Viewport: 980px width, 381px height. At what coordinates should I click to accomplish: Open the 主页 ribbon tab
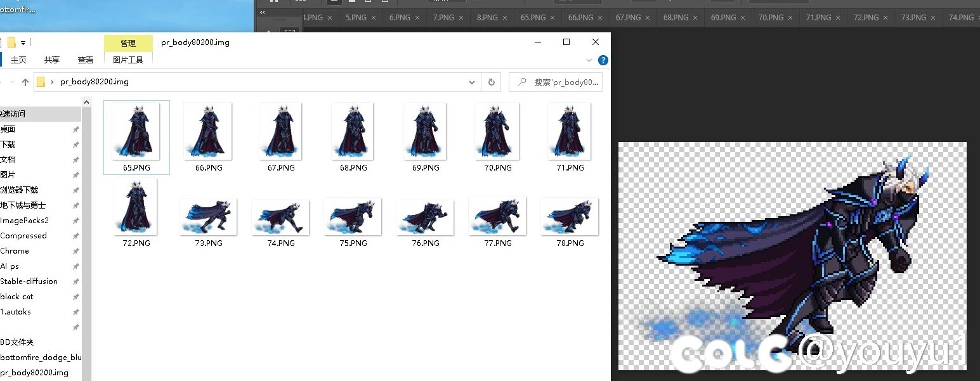click(18, 60)
